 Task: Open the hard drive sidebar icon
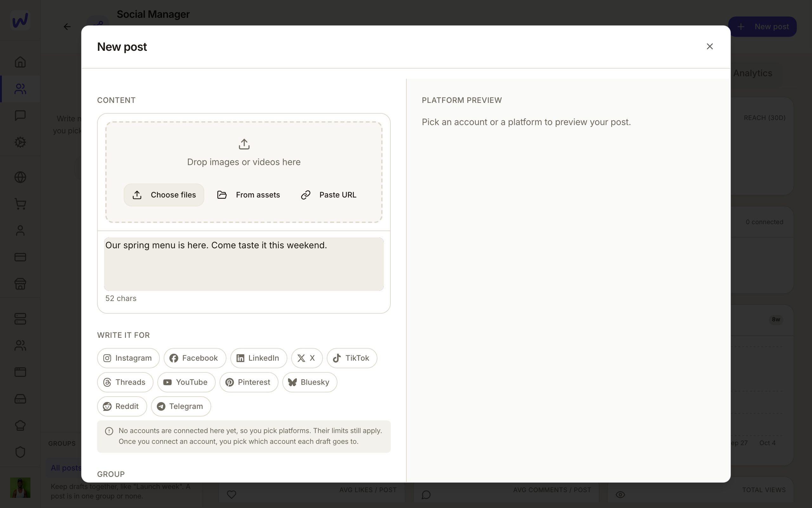pos(20,399)
